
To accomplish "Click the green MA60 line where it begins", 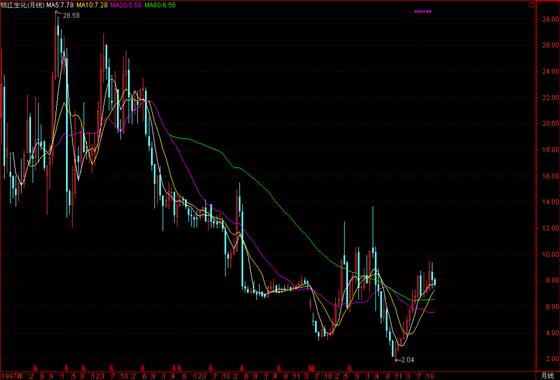I will click(171, 135).
